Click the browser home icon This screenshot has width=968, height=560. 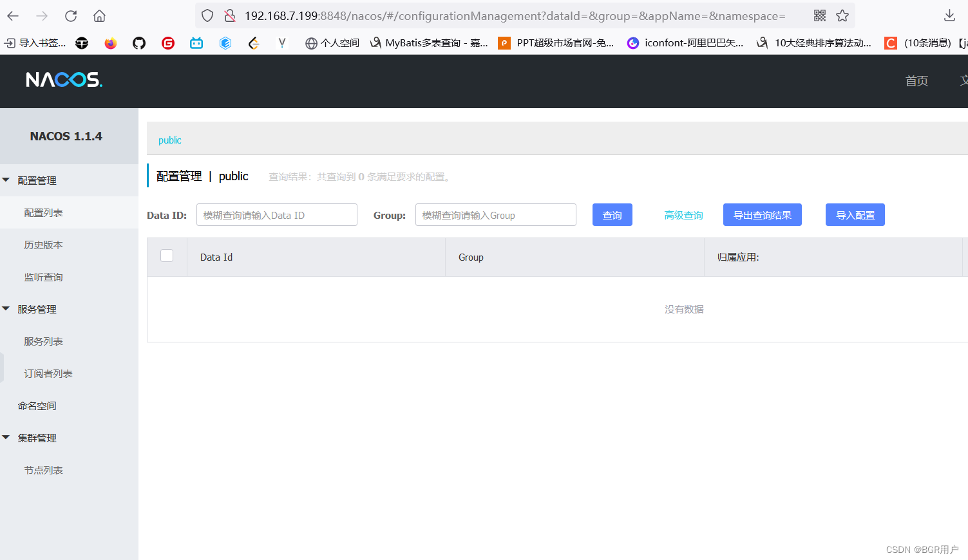tap(99, 15)
